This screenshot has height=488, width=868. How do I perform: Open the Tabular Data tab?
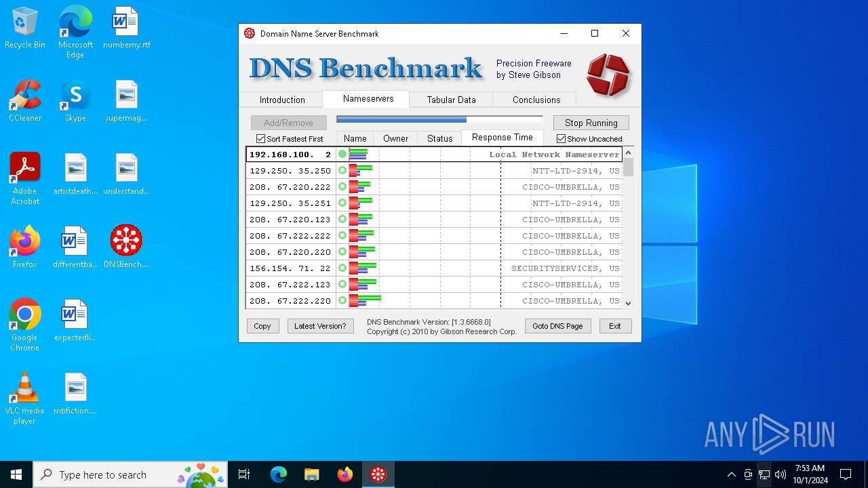point(451,100)
